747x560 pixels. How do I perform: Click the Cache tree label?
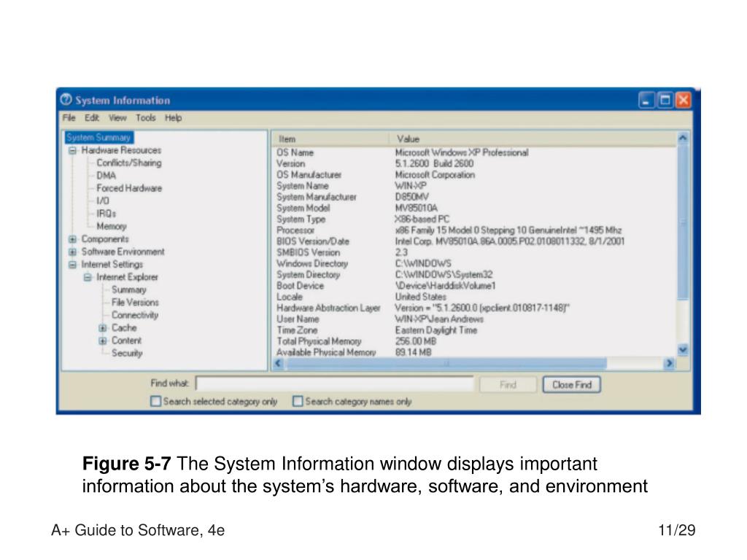pyautogui.click(x=124, y=327)
